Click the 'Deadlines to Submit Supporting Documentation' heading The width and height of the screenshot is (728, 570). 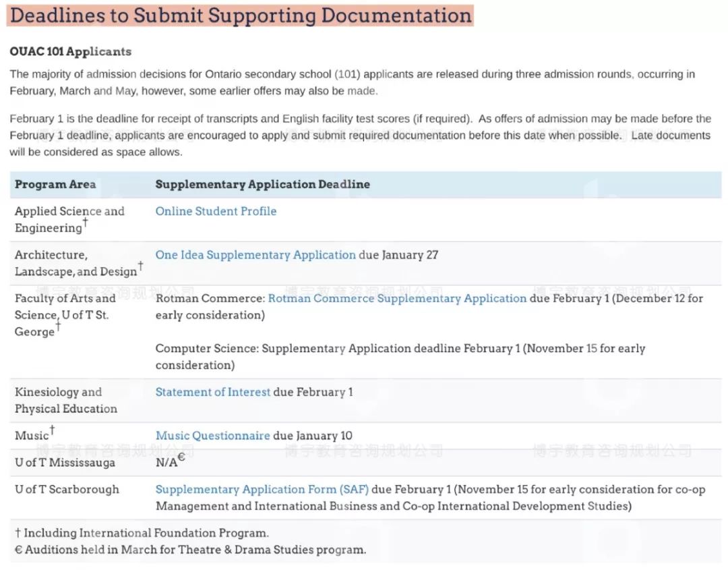point(241,16)
